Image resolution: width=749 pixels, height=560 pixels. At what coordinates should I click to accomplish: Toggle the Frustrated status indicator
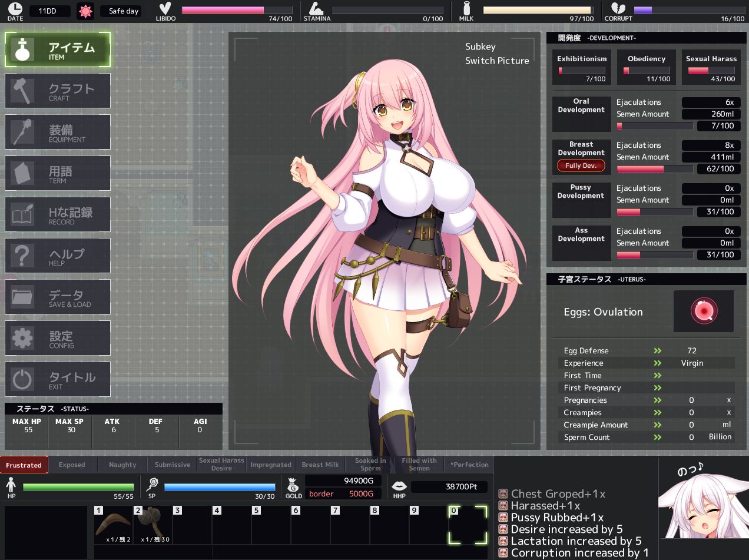24,465
